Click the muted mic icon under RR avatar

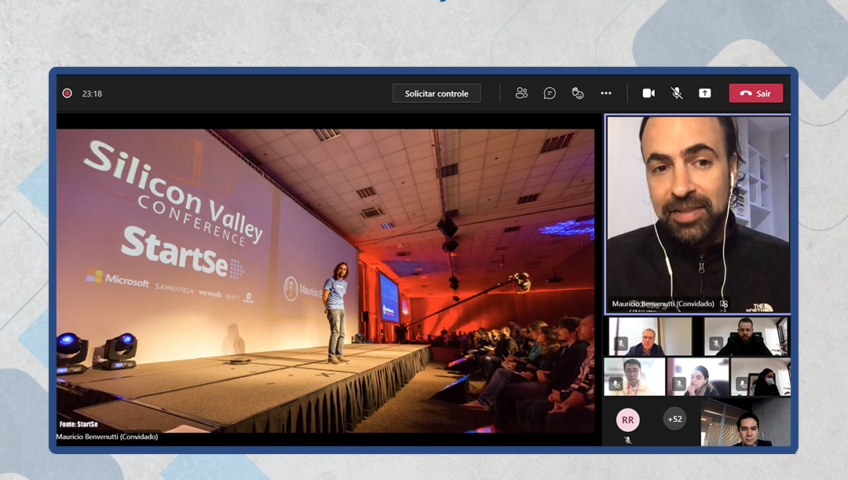pyautogui.click(x=628, y=440)
